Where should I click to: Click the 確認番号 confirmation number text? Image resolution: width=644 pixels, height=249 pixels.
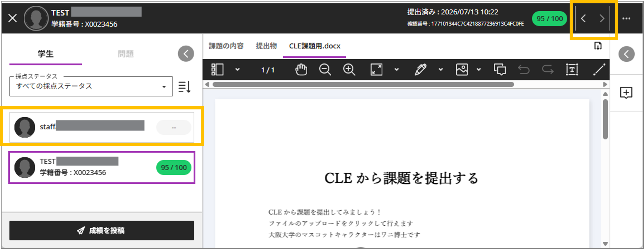point(465,24)
